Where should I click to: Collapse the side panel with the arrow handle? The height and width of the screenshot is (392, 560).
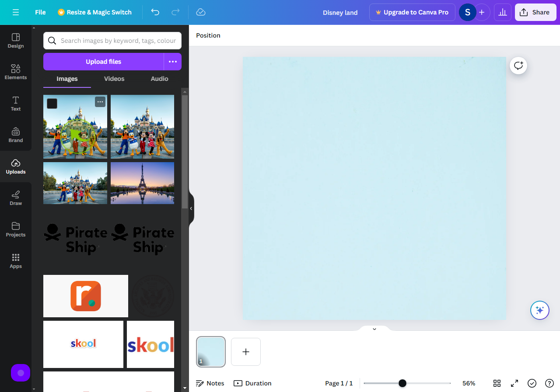(x=191, y=208)
